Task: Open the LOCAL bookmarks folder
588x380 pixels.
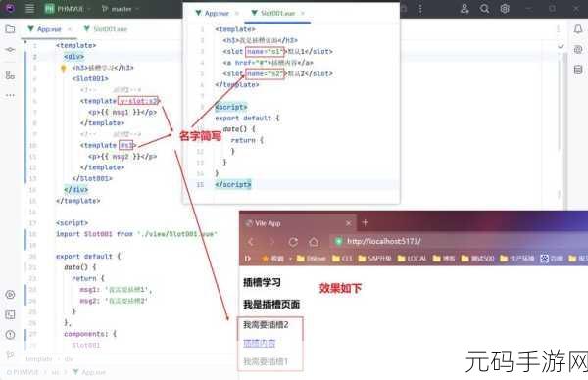Action: click(x=412, y=259)
